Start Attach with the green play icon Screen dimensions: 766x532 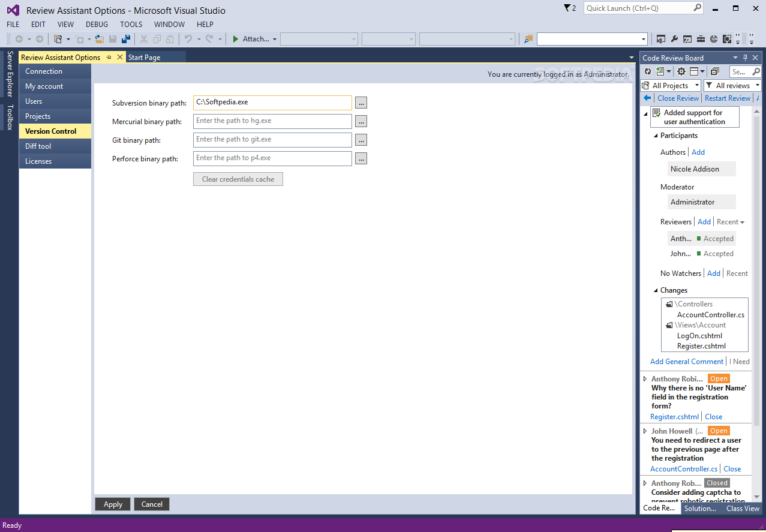[x=236, y=39]
